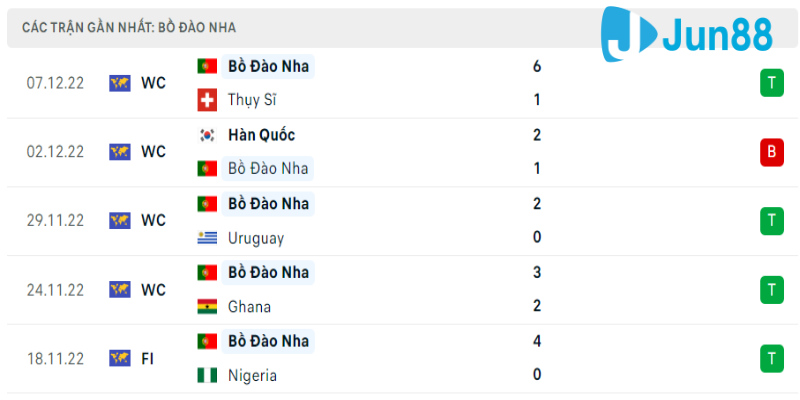
Task: Click the Nigeria flag icon
Action: (208, 376)
